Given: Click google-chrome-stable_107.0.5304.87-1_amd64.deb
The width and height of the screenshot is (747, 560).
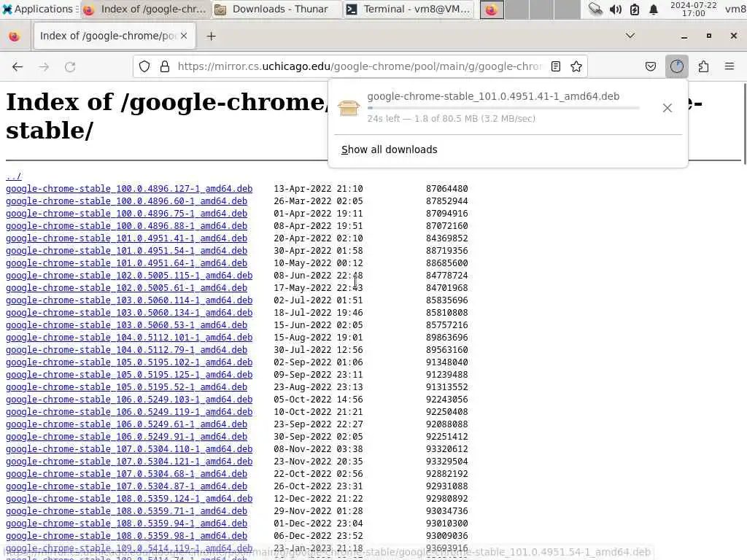Looking at the screenshot, I should tap(127, 486).
